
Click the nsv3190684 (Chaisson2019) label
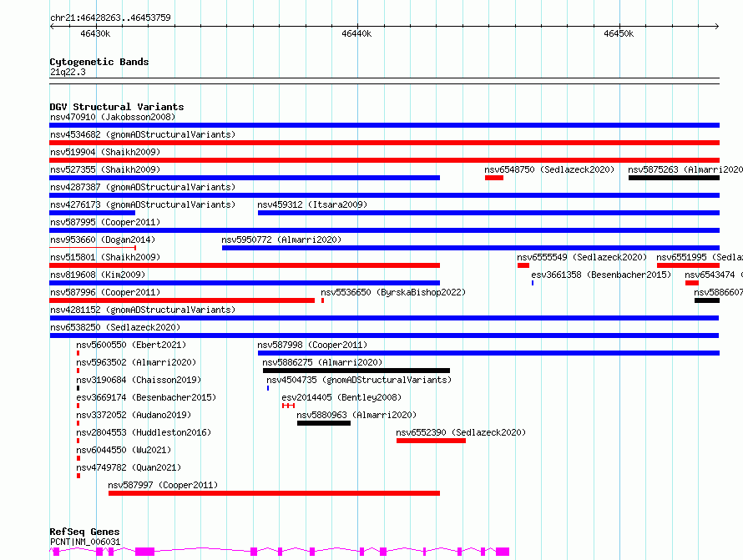139,380
